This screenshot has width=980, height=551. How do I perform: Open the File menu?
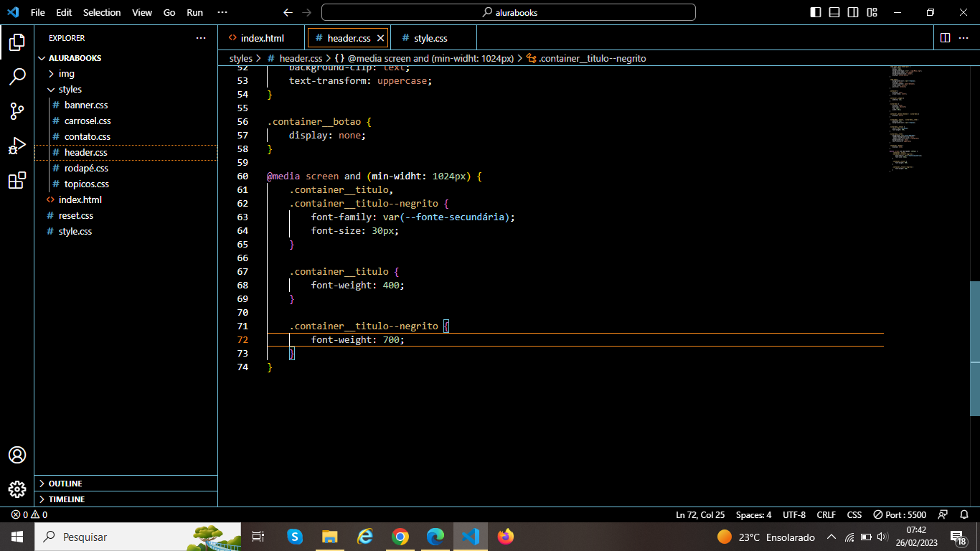click(38, 12)
